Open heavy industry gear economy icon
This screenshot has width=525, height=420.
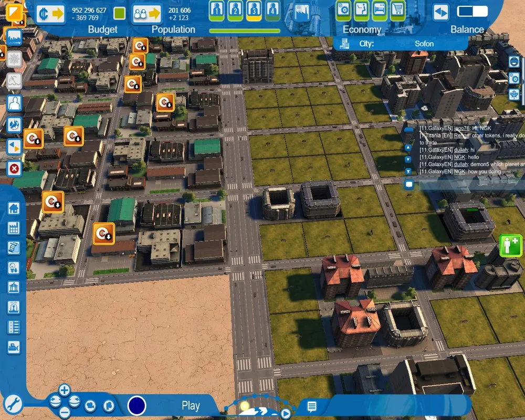343,10
